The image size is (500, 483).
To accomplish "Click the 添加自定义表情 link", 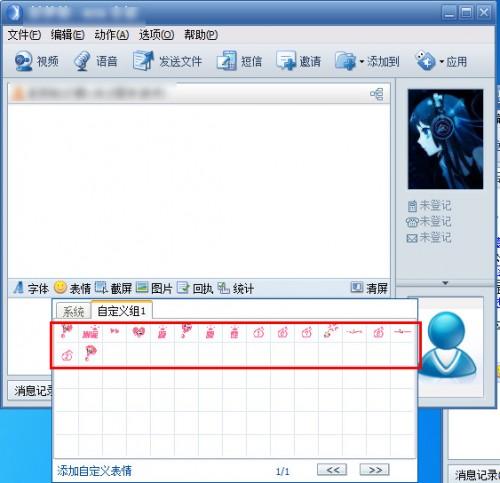I will [94, 471].
